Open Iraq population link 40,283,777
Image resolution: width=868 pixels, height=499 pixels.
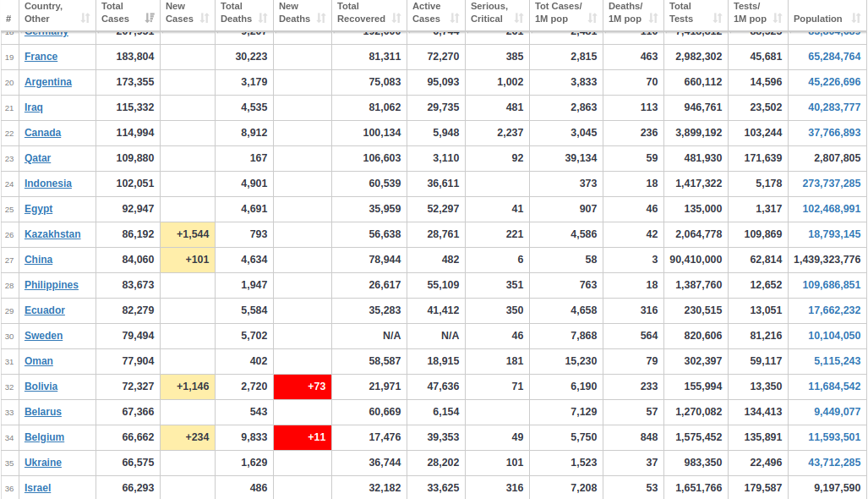(x=834, y=107)
